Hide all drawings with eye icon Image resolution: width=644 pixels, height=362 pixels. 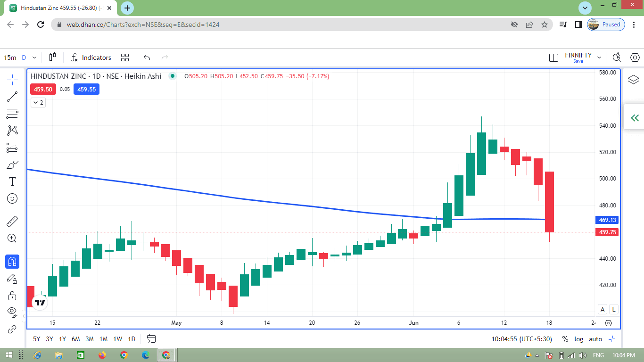pos(12,312)
